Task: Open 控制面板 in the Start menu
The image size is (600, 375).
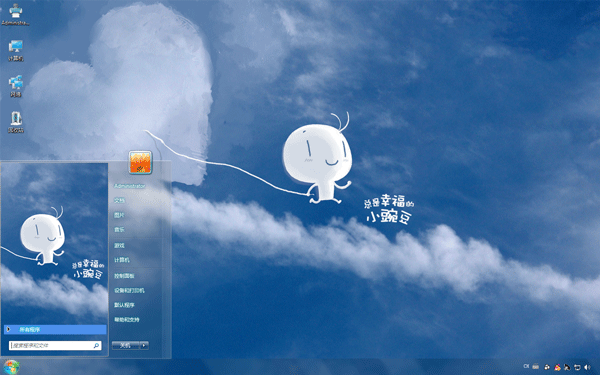Action: pos(124,276)
